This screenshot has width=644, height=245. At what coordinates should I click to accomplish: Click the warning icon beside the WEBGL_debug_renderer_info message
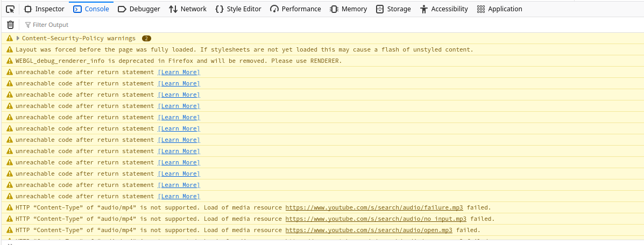click(10, 61)
